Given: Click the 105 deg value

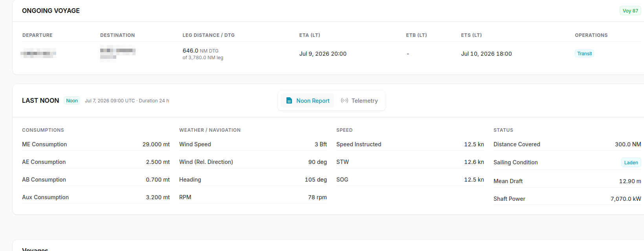Looking at the screenshot, I should tap(316, 180).
